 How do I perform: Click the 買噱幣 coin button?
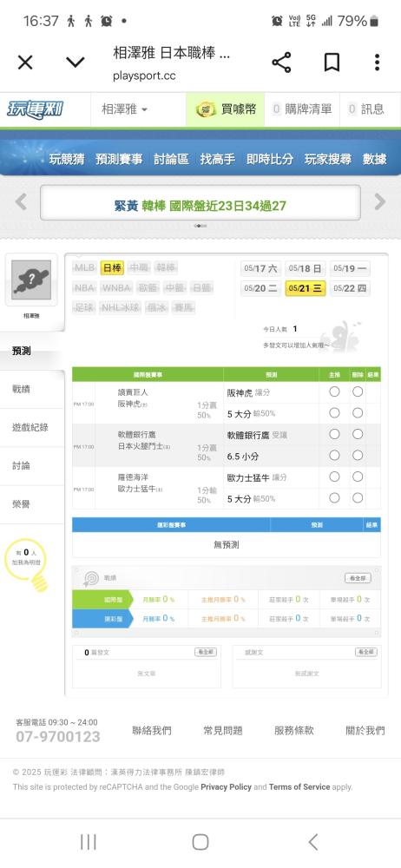tap(225, 109)
